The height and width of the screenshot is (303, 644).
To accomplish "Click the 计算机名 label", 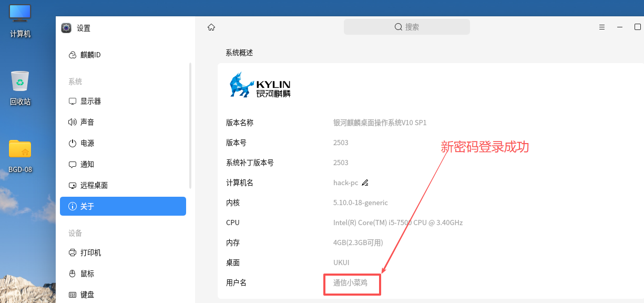I will tap(240, 183).
